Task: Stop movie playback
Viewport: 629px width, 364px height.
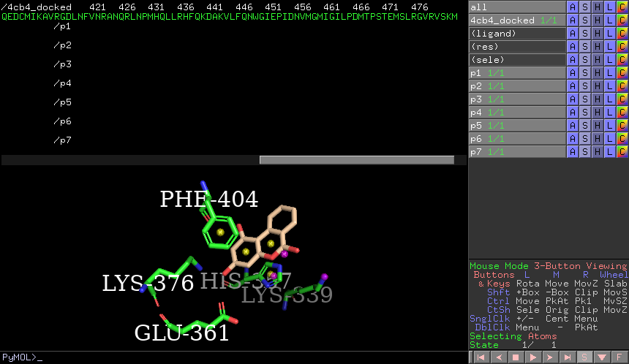Action: (x=515, y=357)
